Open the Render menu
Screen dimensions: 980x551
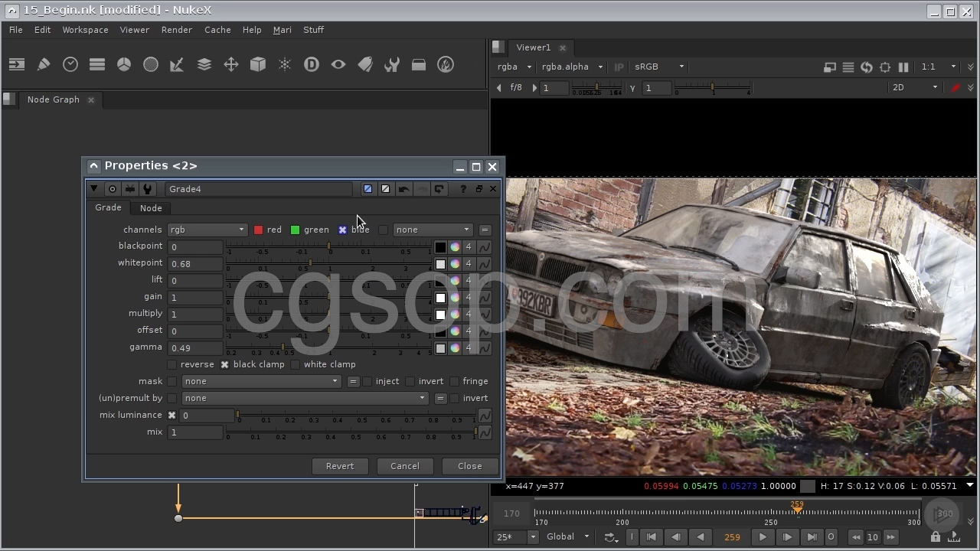pos(176,30)
